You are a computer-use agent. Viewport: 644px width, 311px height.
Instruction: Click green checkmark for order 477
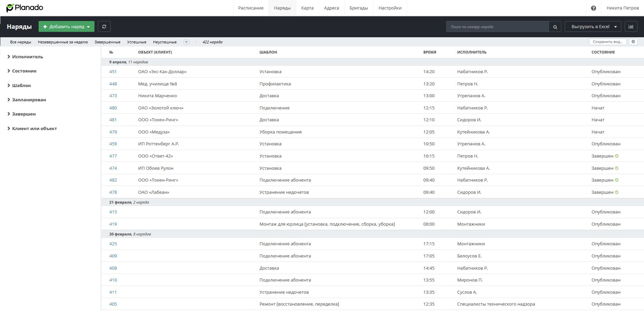[x=617, y=156]
